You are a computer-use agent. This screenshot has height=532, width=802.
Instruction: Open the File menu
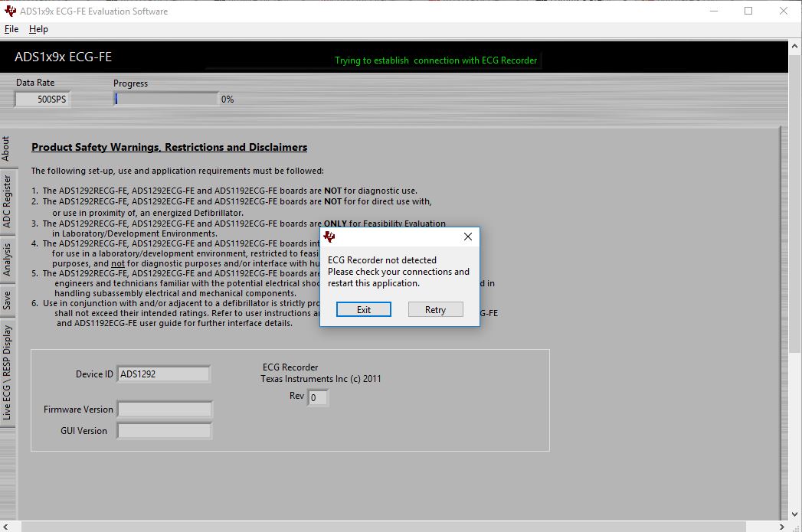pos(11,29)
